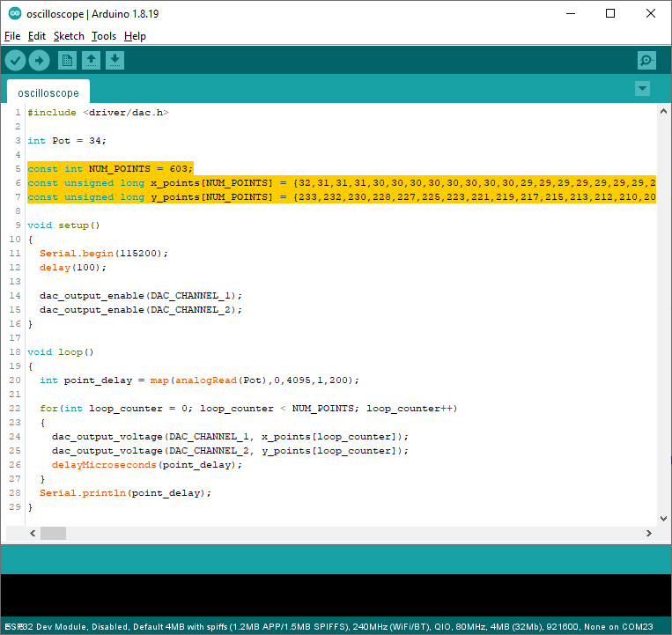
Task: Click the vertical scrollbar up arrow
Action: (x=663, y=111)
